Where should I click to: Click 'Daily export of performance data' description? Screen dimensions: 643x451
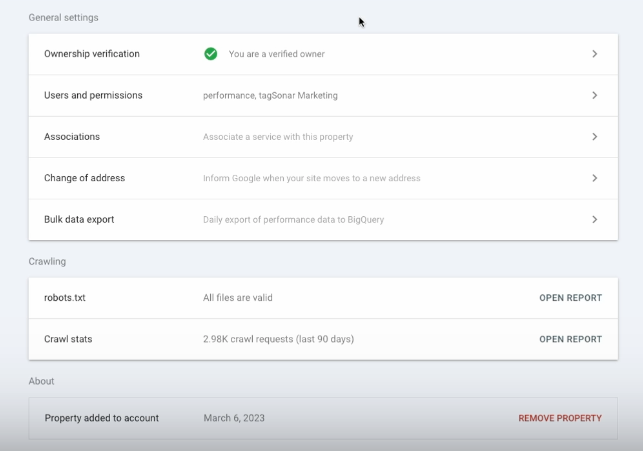pos(293,219)
